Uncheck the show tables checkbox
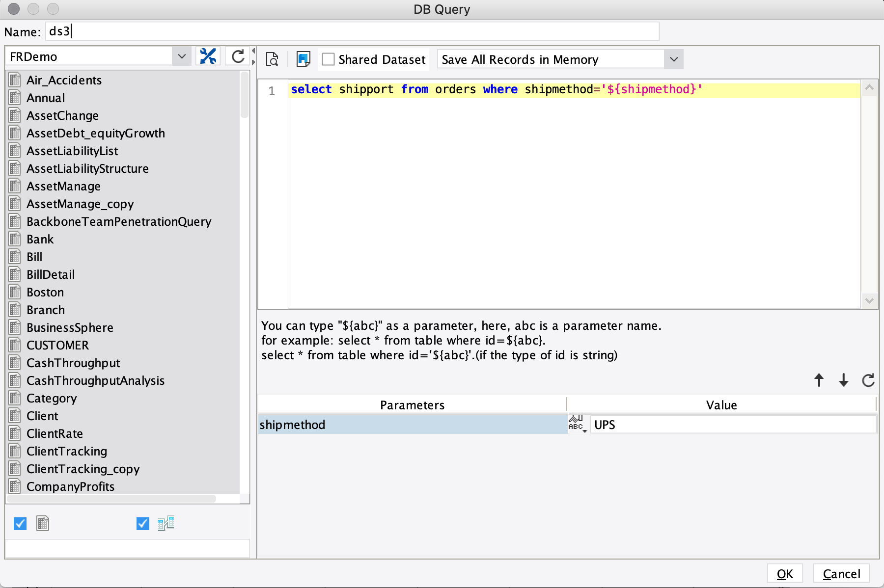The height and width of the screenshot is (588, 884). 20,524
